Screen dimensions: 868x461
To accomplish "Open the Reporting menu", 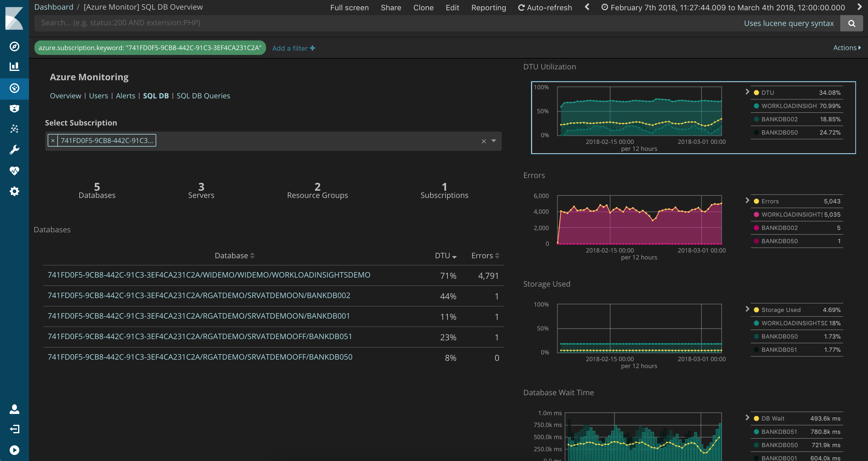I will coord(489,8).
